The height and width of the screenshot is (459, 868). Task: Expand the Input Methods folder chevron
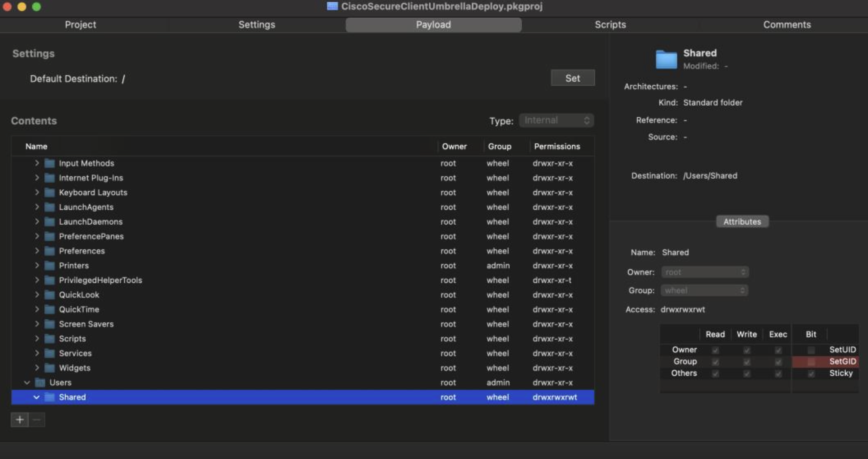[x=37, y=163]
